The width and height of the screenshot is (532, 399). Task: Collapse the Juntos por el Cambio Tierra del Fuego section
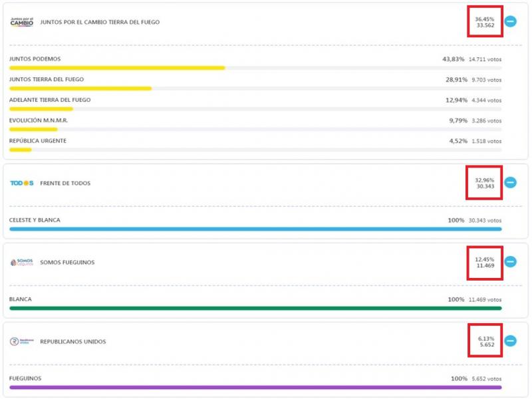tap(510, 21)
